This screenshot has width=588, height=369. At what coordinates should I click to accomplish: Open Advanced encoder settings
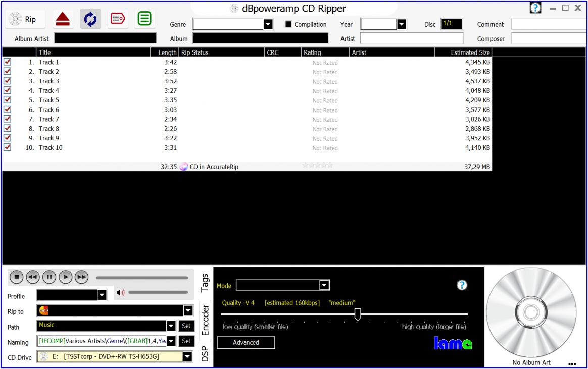[x=246, y=343]
